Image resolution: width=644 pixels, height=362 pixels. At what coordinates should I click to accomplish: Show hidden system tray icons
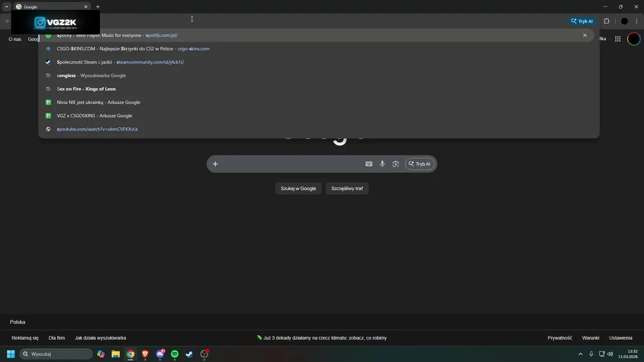click(x=580, y=354)
